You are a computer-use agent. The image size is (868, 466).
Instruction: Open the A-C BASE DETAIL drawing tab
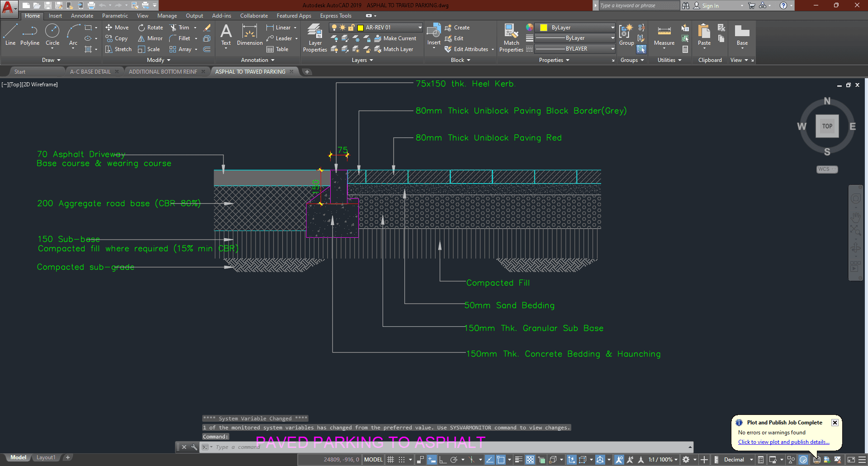click(90, 72)
